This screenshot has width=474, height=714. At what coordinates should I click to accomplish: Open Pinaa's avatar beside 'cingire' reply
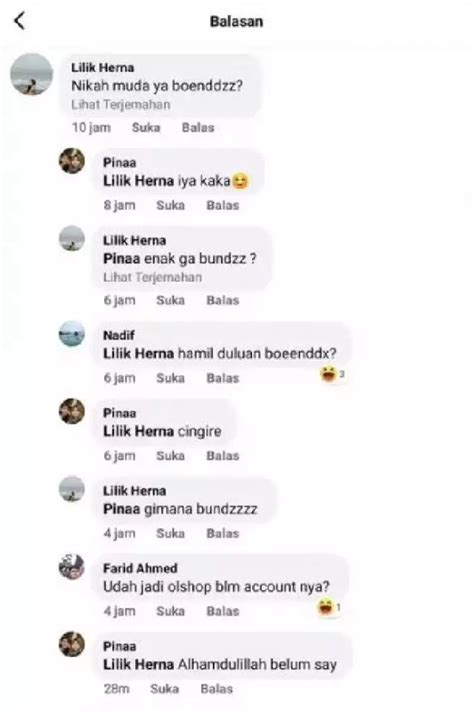pyautogui.click(x=72, y=411)
